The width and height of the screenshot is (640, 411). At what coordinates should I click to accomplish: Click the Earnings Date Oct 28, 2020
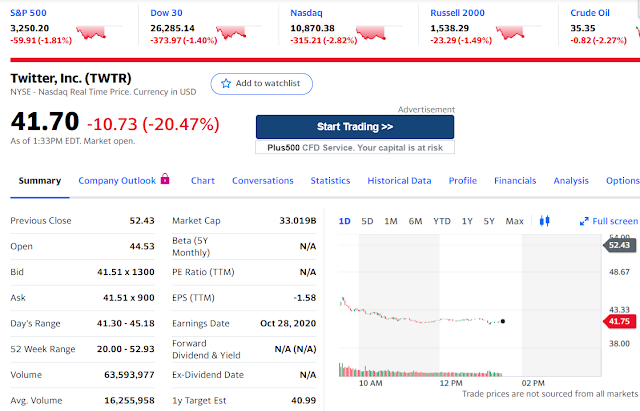click(x=288, y=324)
